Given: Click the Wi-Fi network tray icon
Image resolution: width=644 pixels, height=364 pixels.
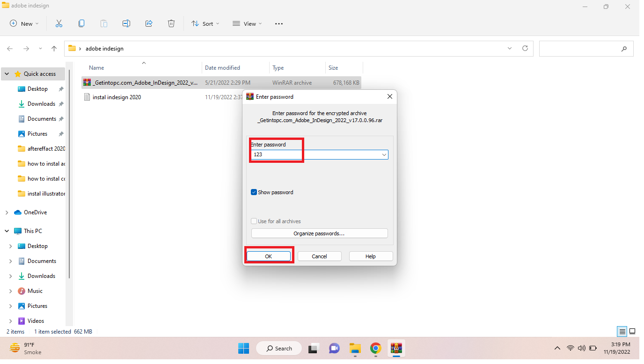Looking at the screenshot, I should tap(570, 348).
